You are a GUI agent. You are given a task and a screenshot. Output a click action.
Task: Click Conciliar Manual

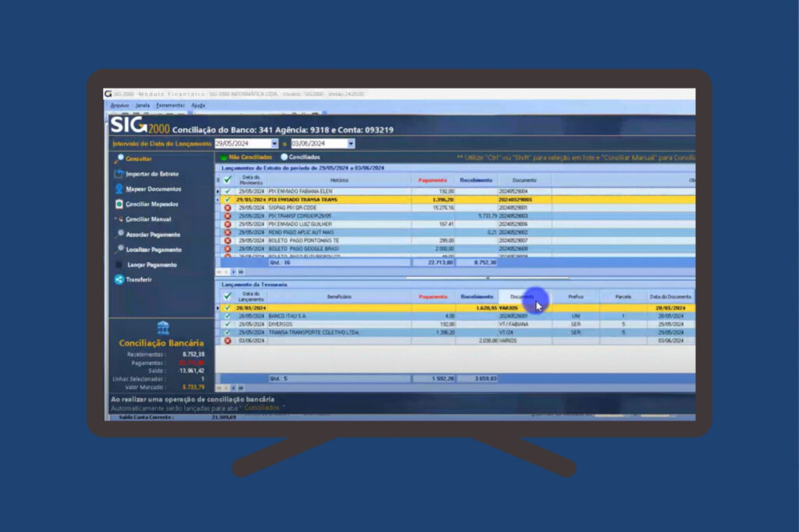(148, 219)
